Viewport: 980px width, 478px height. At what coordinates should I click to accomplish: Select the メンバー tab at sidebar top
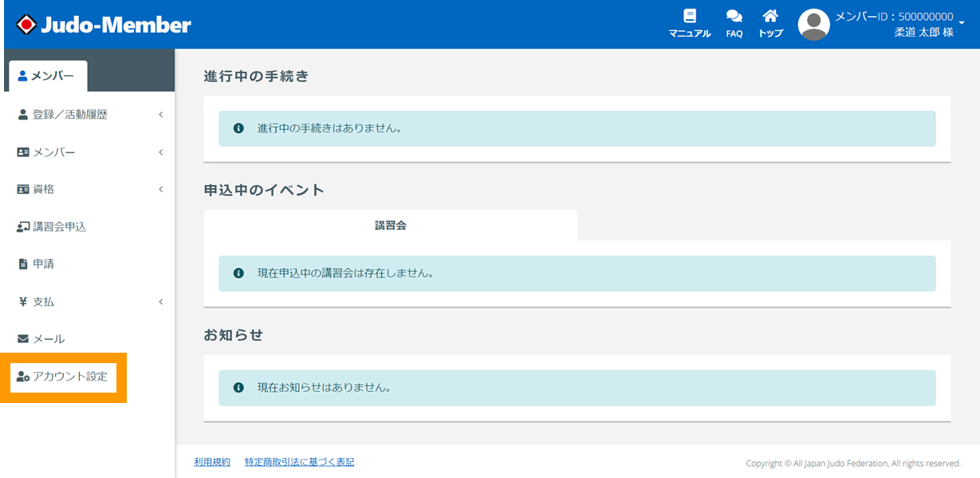coord(48,76)
